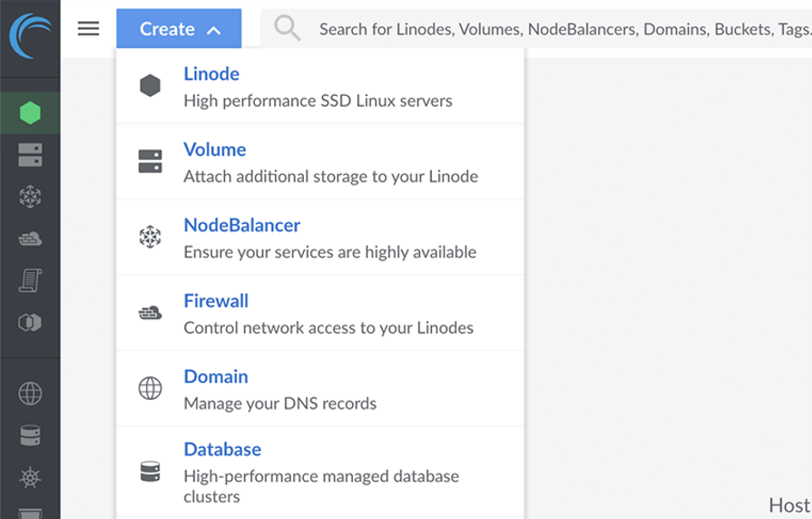Open Object Storage from the sidebar bucket icon
The width and height of the screenshot is (812, 519).
pos(30,513)
